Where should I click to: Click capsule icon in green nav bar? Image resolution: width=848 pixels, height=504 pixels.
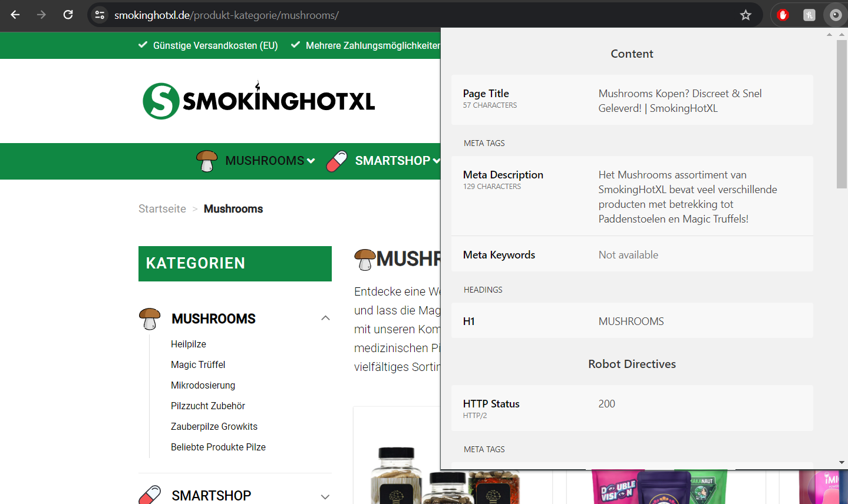(x=336, y=161)
